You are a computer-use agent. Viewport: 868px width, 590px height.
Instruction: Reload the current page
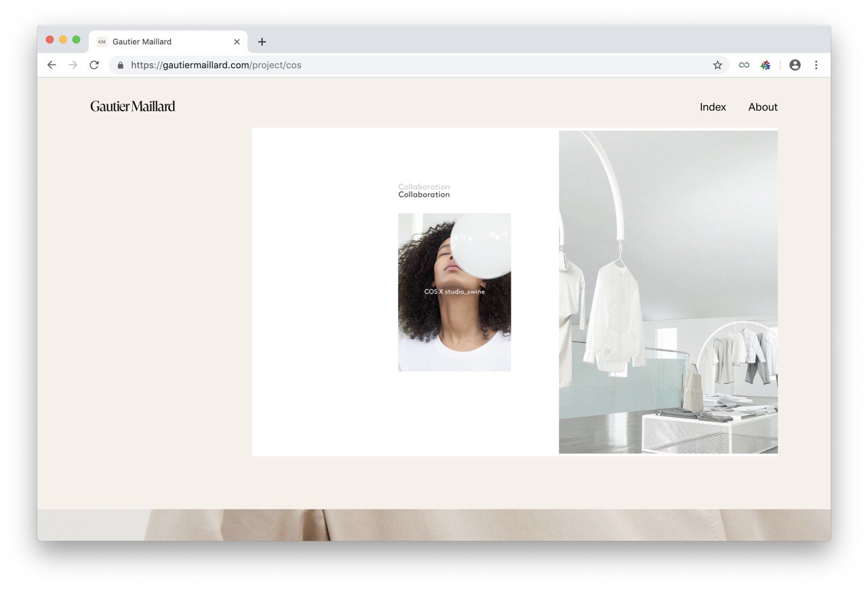coord(94,65)
